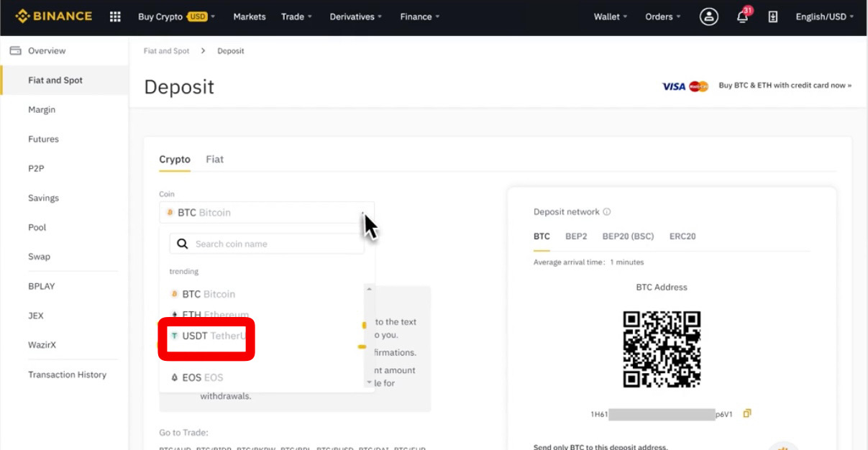Click the BTC address QR code
Viewport: 868px width, 450px height.
[662, 349]
